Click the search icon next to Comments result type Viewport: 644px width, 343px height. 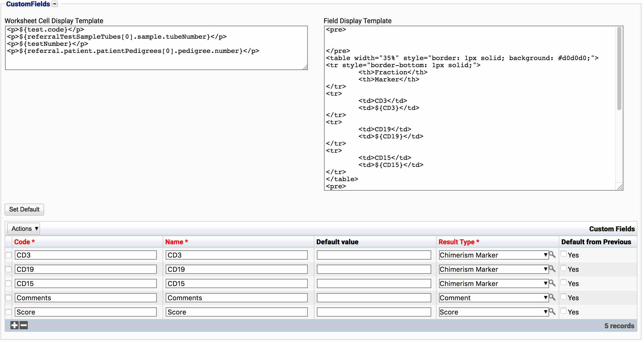(554, 298)
